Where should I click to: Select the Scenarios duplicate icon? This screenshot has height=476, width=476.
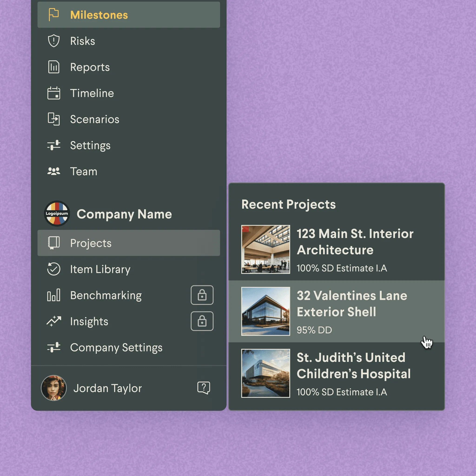pyautogui.click(x=53, y=119)
